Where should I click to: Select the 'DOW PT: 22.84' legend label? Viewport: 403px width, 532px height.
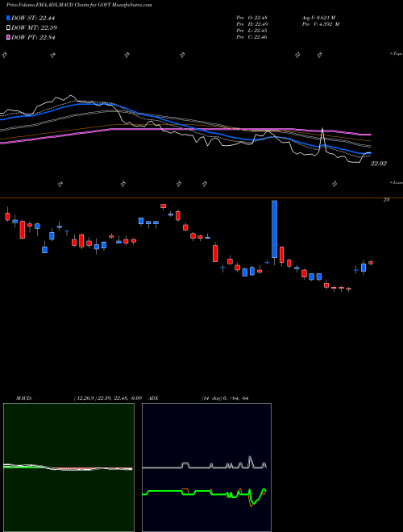click(33, 37)
